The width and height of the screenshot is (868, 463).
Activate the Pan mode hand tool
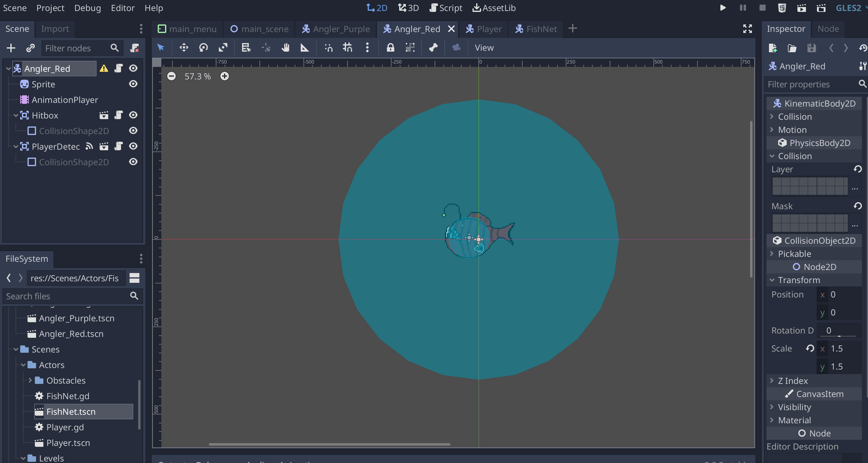[285, 47]
